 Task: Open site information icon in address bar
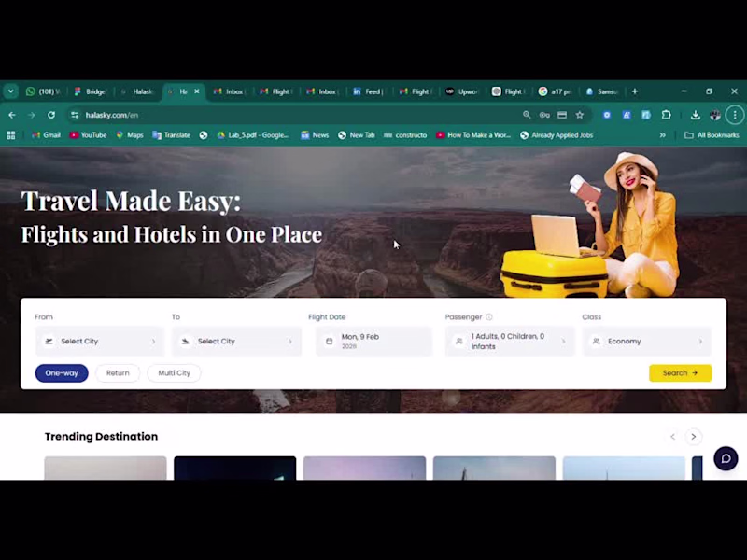click(x=75, y=115)
